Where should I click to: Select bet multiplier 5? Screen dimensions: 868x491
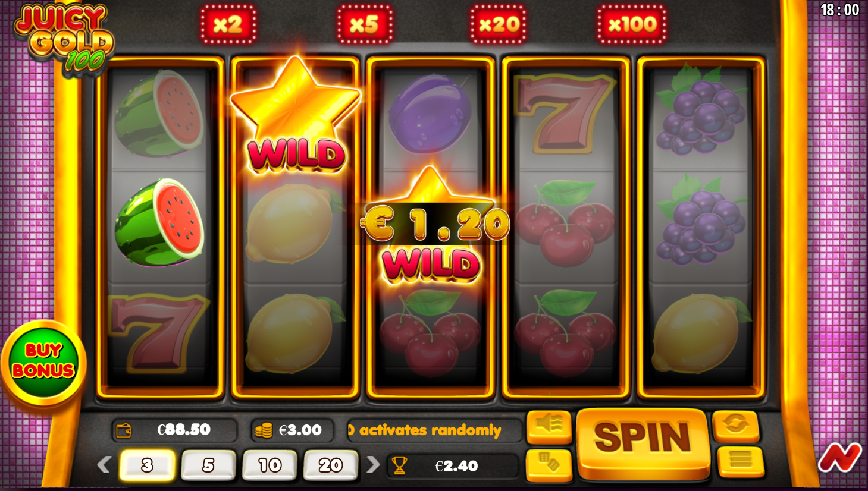pos(208,465)
